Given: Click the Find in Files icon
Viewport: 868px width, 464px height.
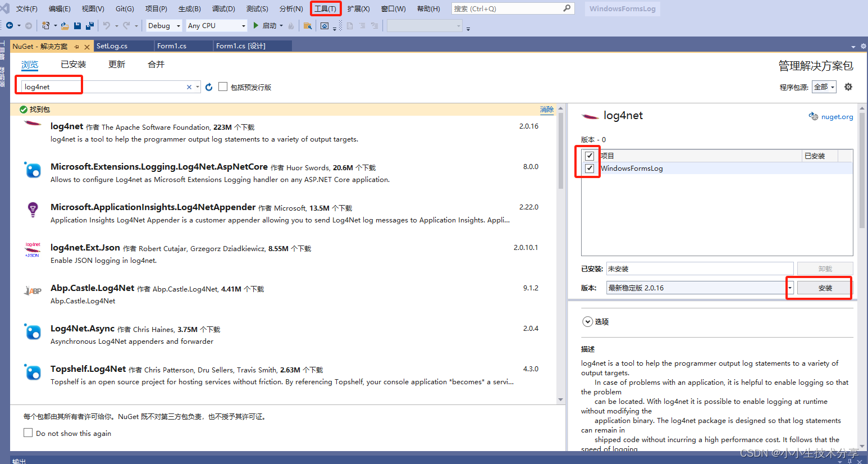Looking at the screenshot, I should (308, 25).
